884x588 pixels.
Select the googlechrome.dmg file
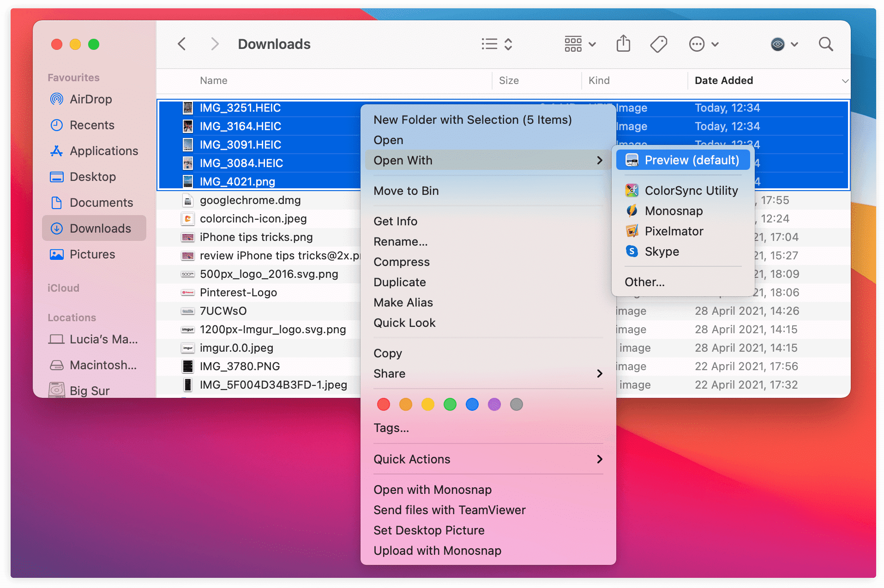[250, 200]
